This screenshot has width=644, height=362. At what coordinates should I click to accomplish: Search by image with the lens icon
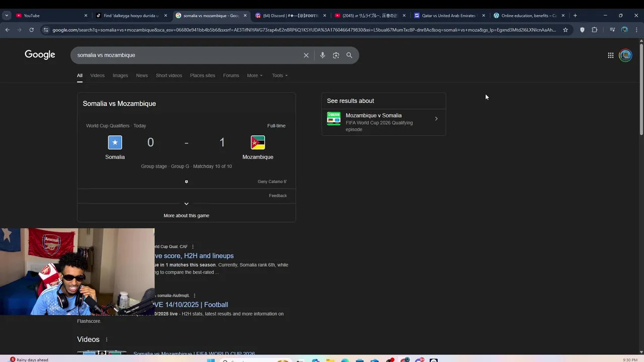[336, 55]
